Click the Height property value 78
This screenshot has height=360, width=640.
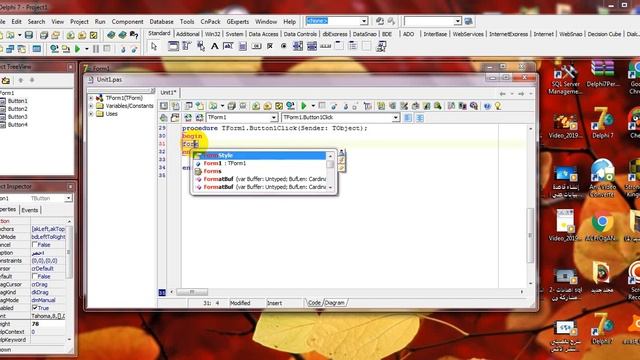click(x=48, y=324)
